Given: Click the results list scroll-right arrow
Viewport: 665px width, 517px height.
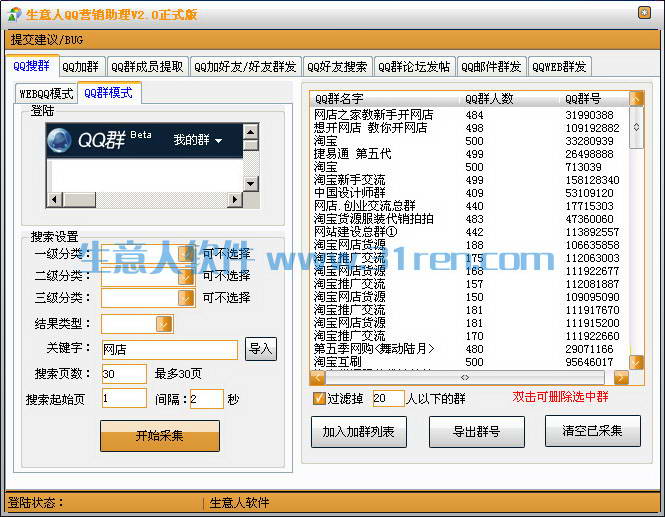Looking at the screenshot, I should point(621,378).
